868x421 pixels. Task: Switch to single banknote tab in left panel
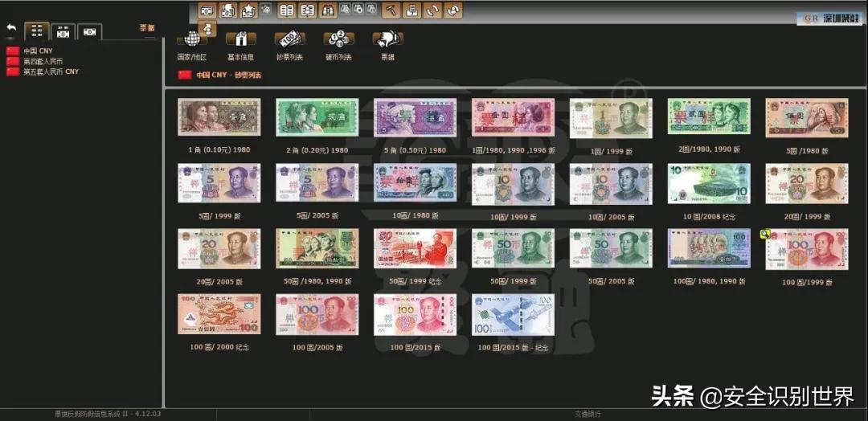[90, 32]
